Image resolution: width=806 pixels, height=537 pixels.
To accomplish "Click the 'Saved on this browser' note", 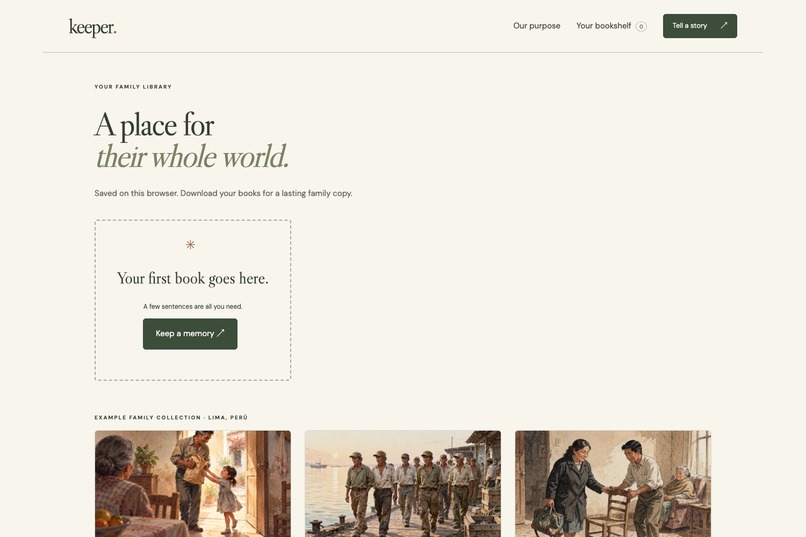I will [223, 193].
